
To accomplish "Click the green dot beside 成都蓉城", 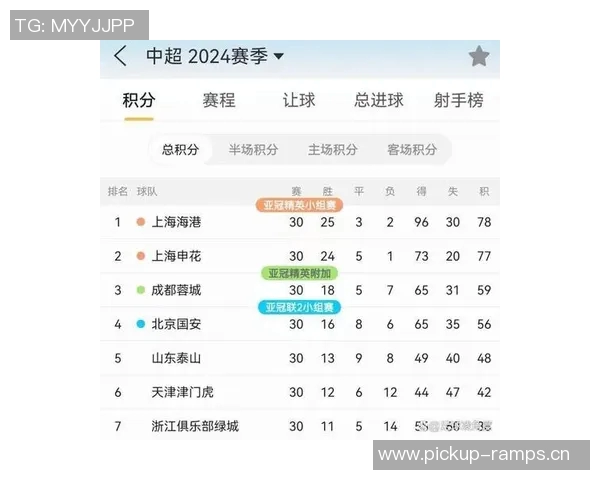I will (x=141, y=290).
